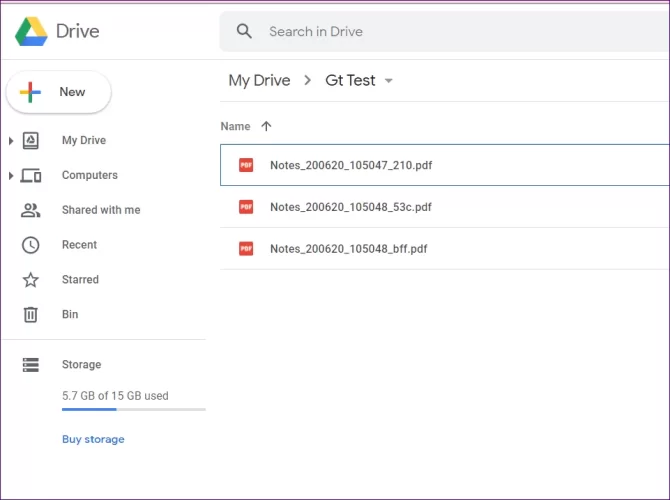Open the Gt Test folder dropdown
Screen dimensions: 670x500
coord(389,81)
